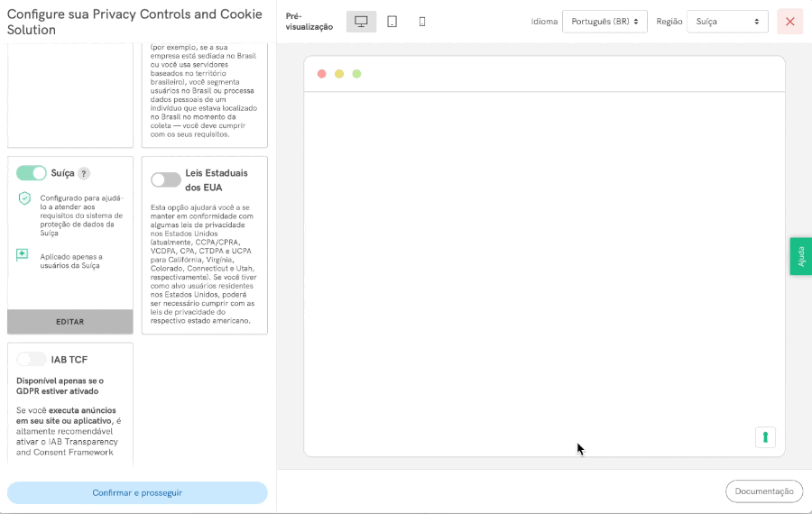Click the red dot in preview window
The height and width of the screenshot is (514, 812).
click(322, 74)
